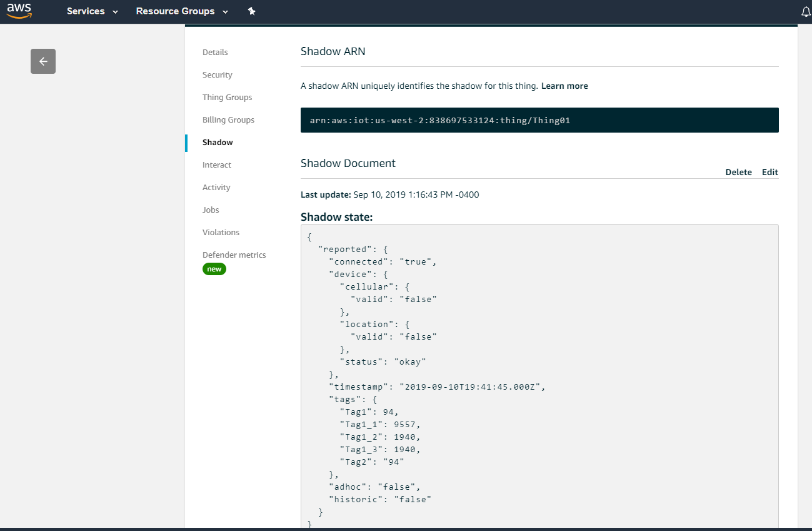Open the Security section
This screenshot has height=531, width=812.
(218, 75)
